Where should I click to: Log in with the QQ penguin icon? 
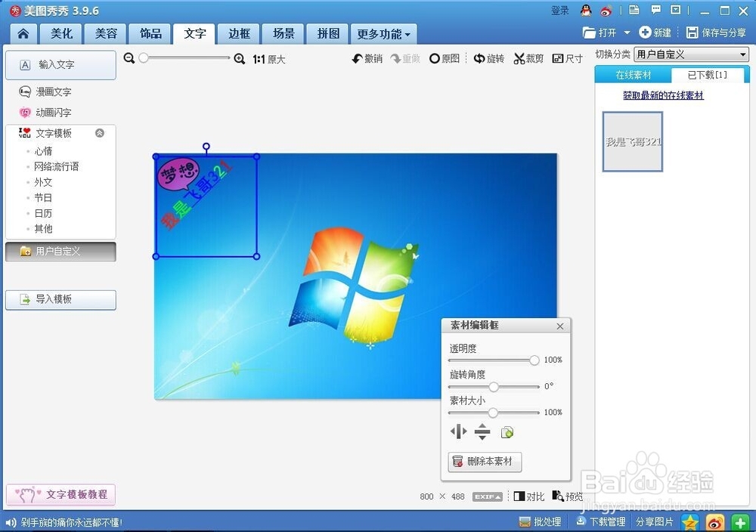tap(586, 10)
